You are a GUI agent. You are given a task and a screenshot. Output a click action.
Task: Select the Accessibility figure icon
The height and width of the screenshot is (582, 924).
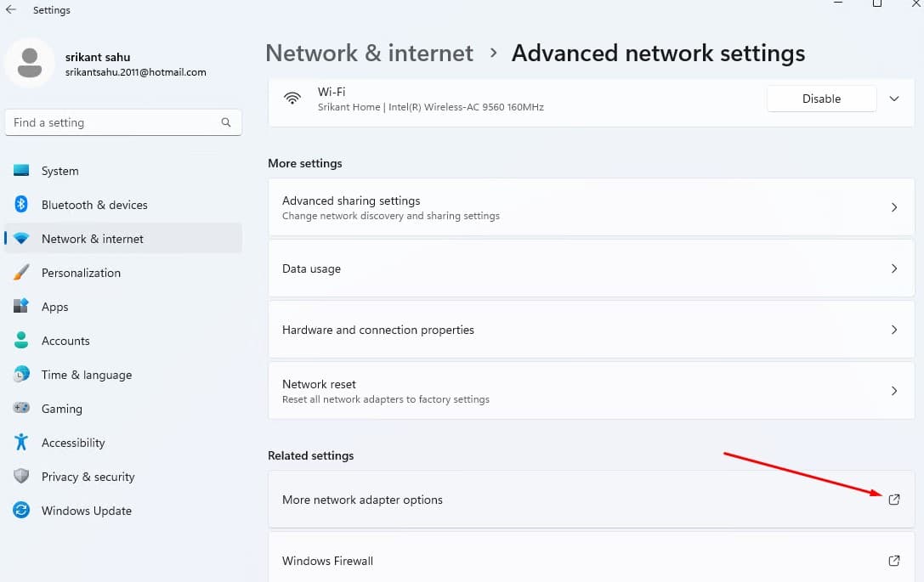(21, 442)
